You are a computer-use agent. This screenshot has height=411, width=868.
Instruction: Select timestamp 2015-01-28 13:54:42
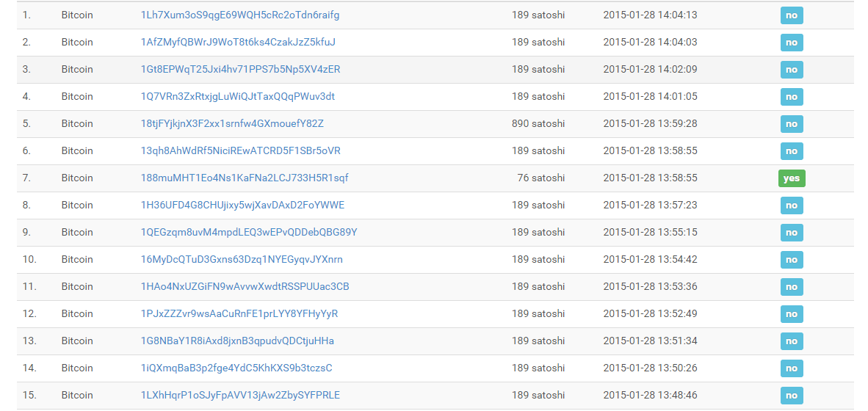tap(650, 259)
